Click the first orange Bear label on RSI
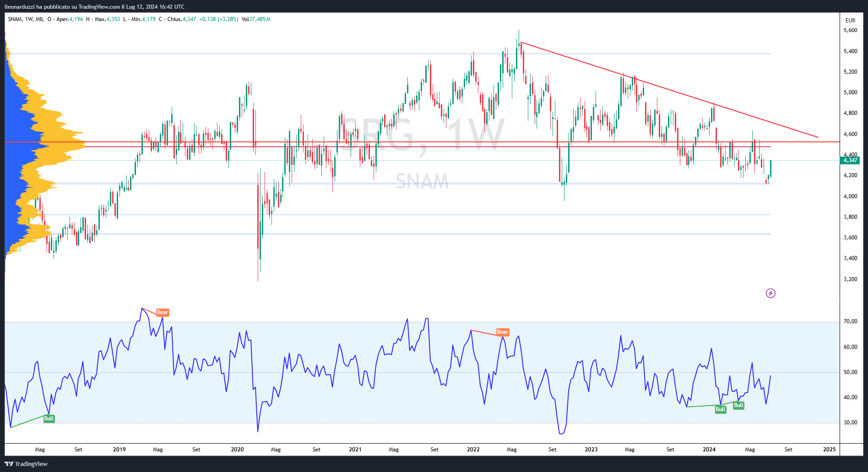This screenshot has height=472, width=868. click(163, 312)
